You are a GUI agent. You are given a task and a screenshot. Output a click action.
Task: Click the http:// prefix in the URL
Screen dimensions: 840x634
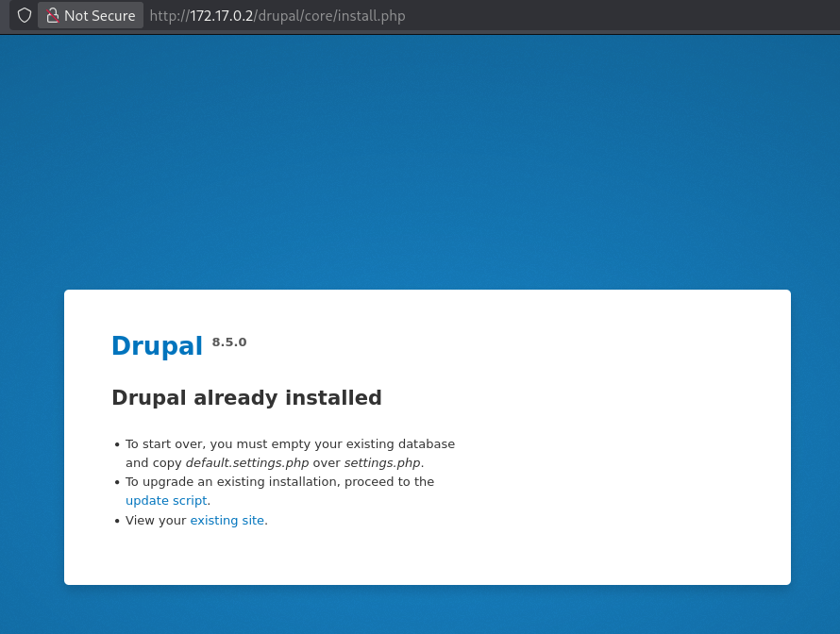(169, 16)
